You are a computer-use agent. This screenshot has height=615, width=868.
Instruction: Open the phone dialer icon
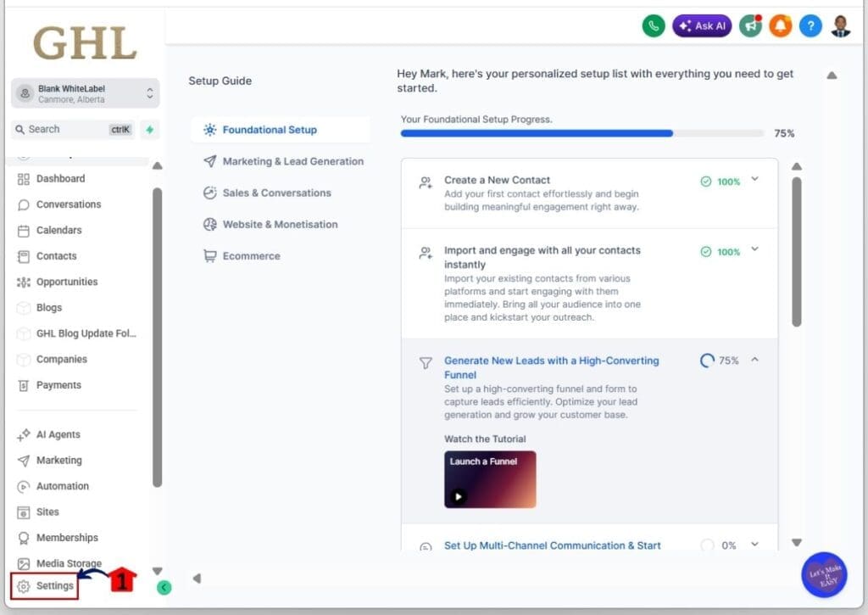pos(653,25)
